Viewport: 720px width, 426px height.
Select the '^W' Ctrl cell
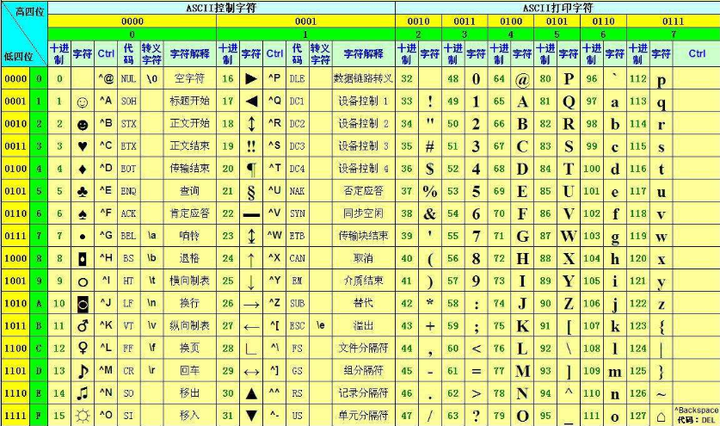[x=275, y=235]
